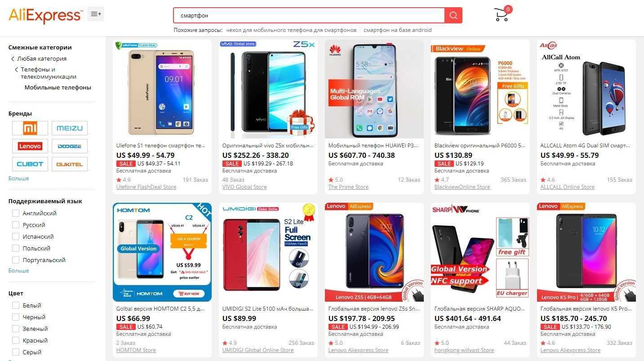Click the search magnifier button
Image resolution: width=644 pixels, height=361 pixels.
pyautogui.click(x=453, y=15)
